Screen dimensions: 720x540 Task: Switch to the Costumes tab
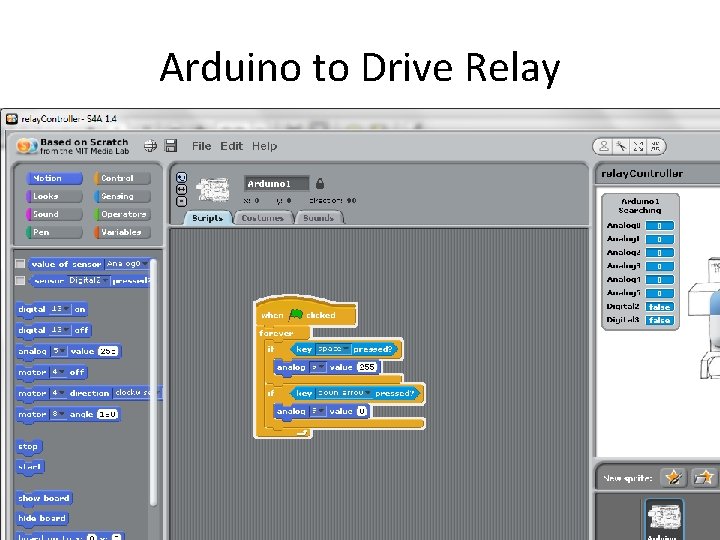coord(263,218)
